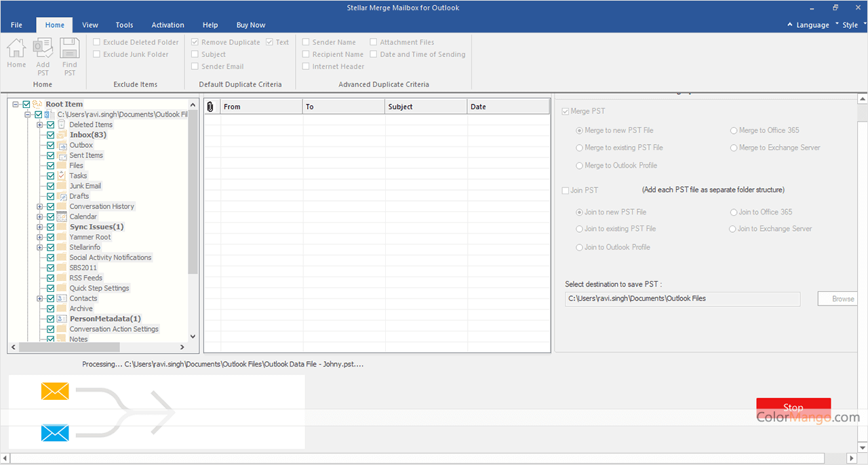Collapse the Root Item tree node
Screen dimensions: 868x465
click(x=16, y=105)
